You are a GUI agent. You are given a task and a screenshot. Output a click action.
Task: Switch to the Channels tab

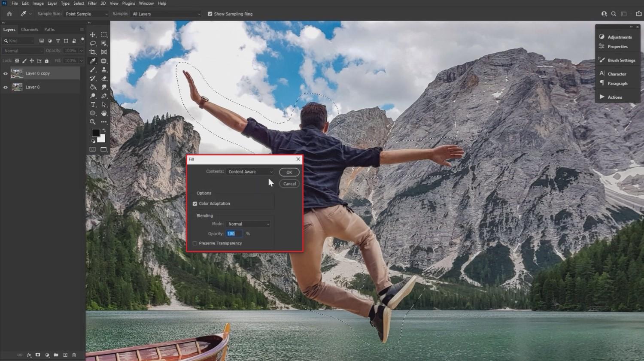click(30, 30)
